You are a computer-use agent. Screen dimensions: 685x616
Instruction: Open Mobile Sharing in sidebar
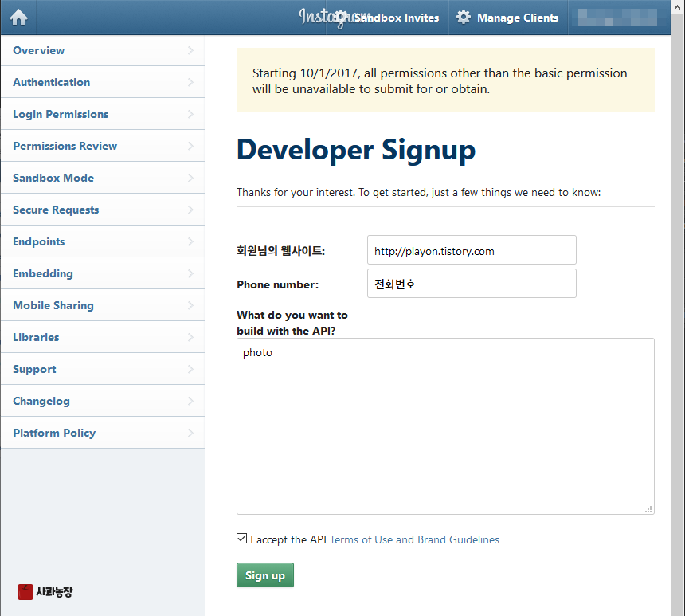103,305
